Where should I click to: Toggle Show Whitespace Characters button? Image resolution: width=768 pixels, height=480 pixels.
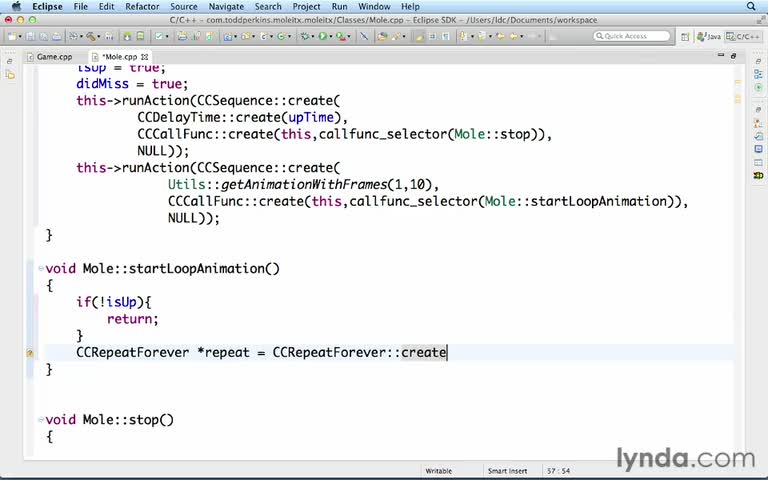(445, 37)
